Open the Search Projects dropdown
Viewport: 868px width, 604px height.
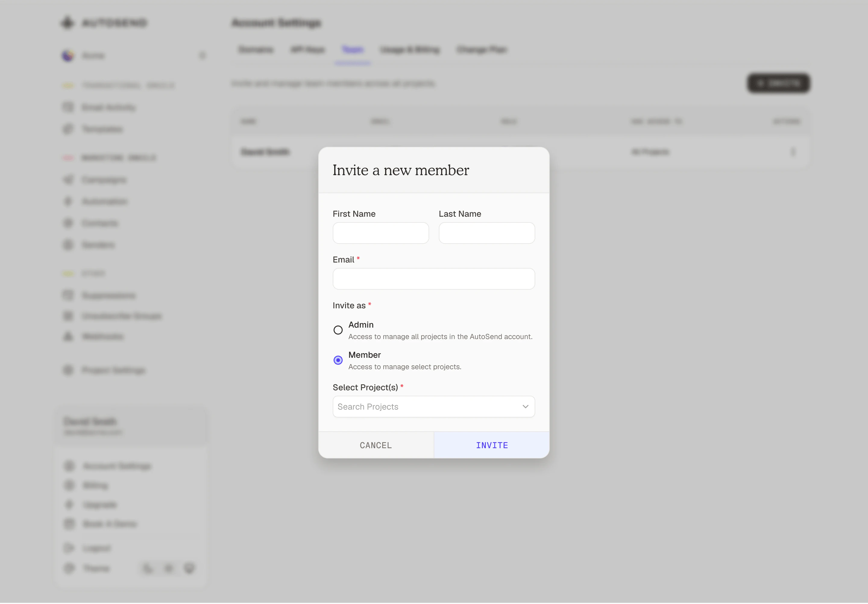434,406
